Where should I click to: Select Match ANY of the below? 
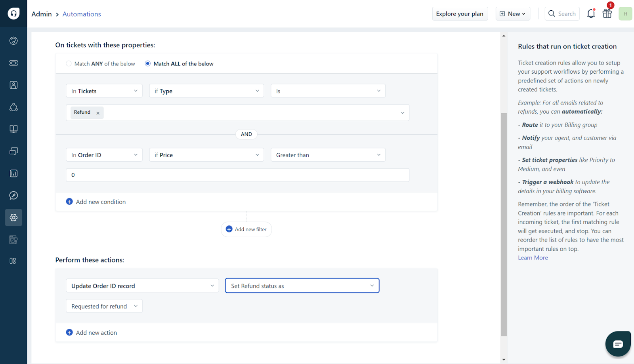(69, 63)
